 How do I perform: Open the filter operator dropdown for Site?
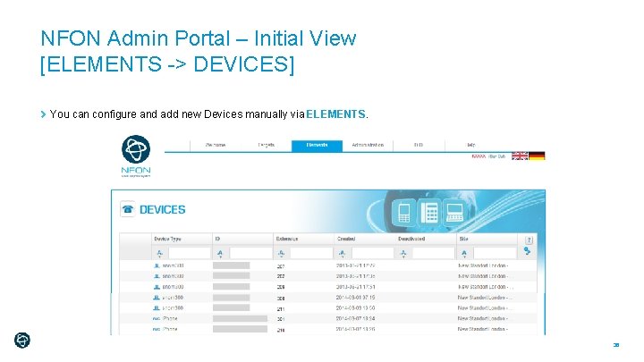click(x=464, y=254)
